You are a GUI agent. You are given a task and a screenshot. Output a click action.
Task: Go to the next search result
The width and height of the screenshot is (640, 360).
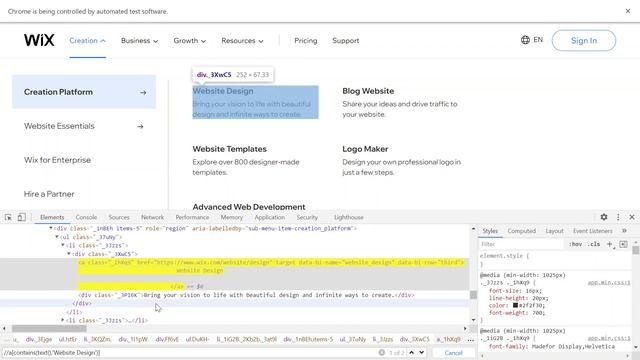(422, 352)
